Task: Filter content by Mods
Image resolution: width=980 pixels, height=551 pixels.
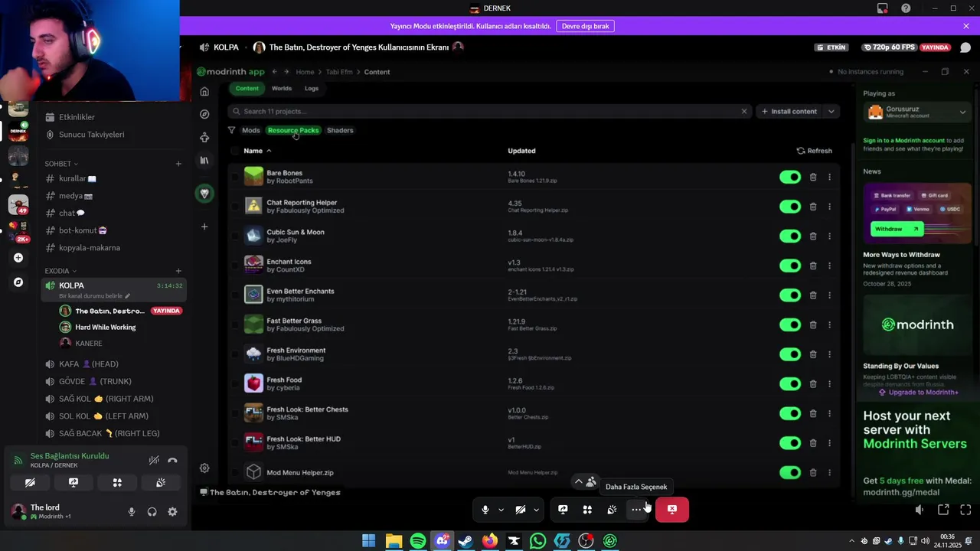Action: click(251, 130)
